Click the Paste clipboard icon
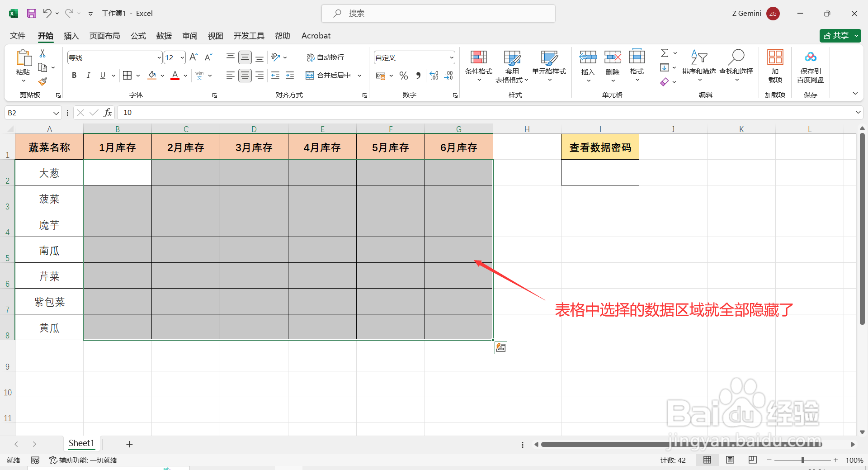 coord(23,59)
